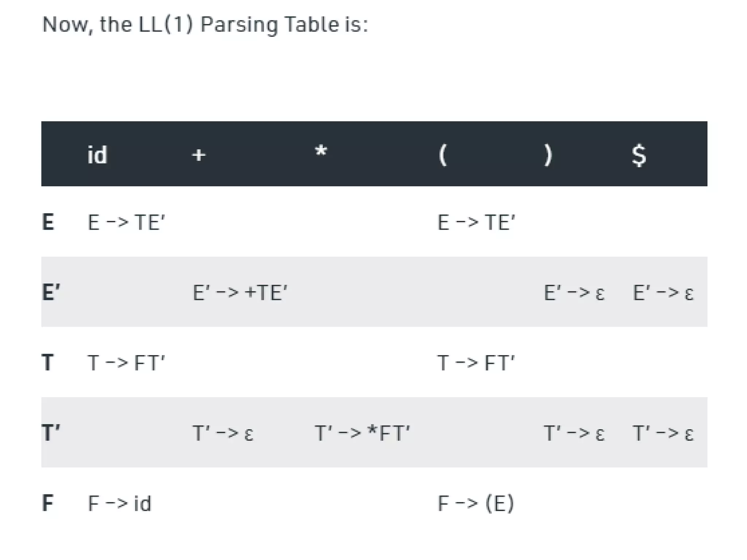Viewport: 747px width, 560px height.
Task: Select the * column header
Action: (x=321, y=152)
